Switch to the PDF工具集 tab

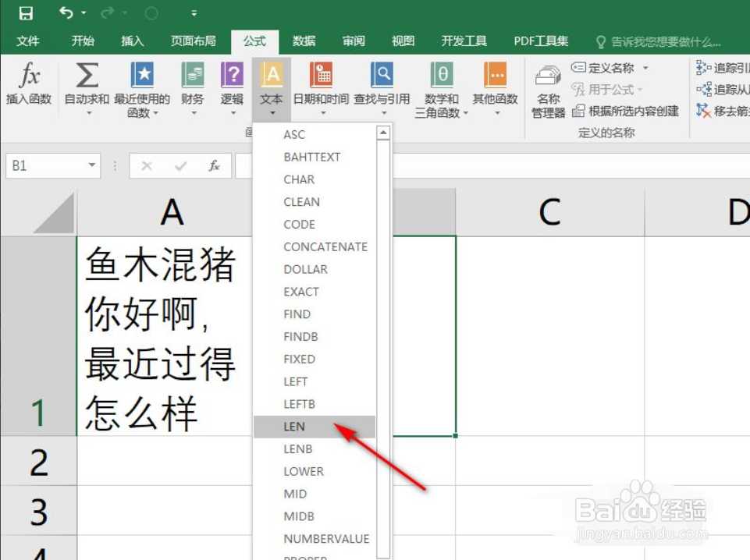541,41
